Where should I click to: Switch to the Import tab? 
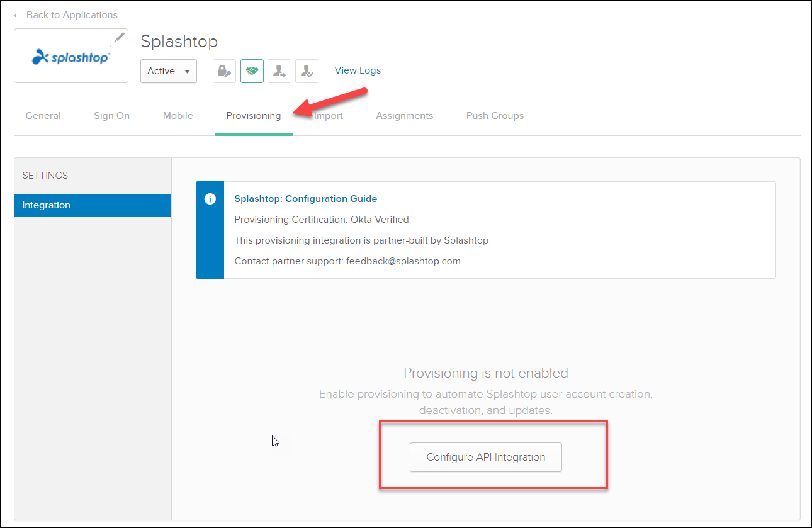pyautogui.click(x=328, y=115)
